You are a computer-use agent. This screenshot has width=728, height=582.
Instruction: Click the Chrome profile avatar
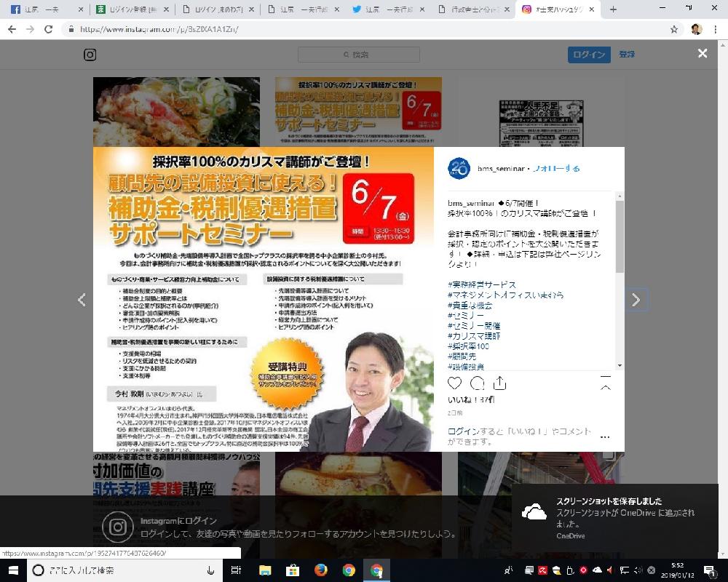coord(696,29)
